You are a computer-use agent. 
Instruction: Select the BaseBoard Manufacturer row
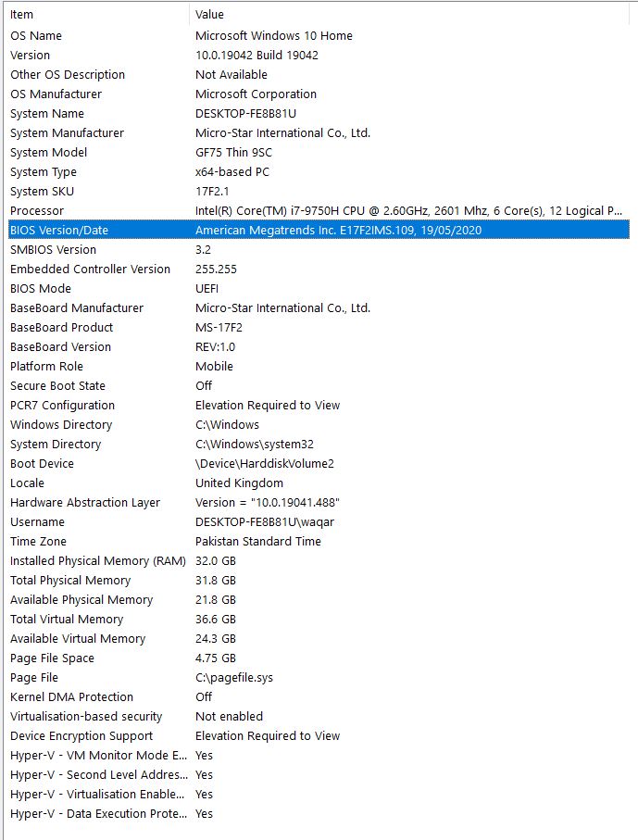(319, 308)
